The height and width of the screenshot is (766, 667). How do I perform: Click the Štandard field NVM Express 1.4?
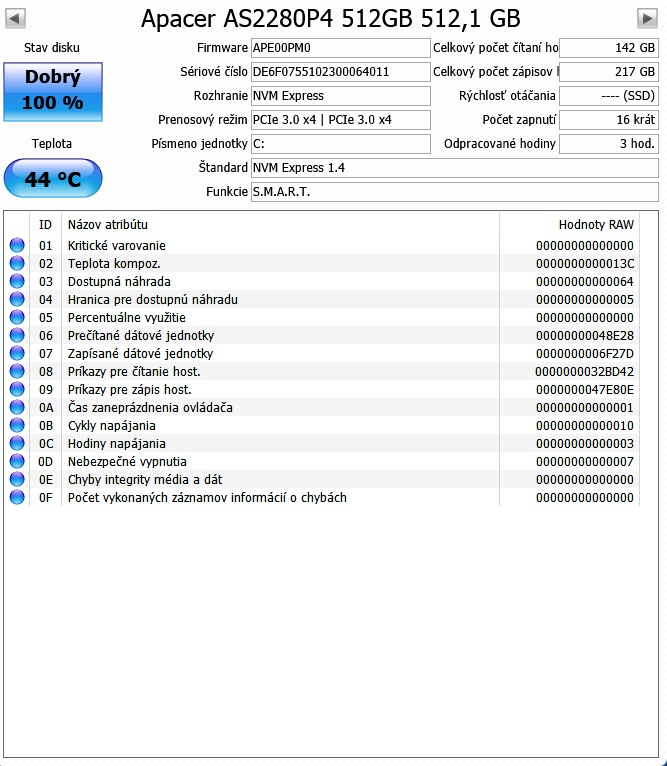pyautogui.click(x=454, y=168)
